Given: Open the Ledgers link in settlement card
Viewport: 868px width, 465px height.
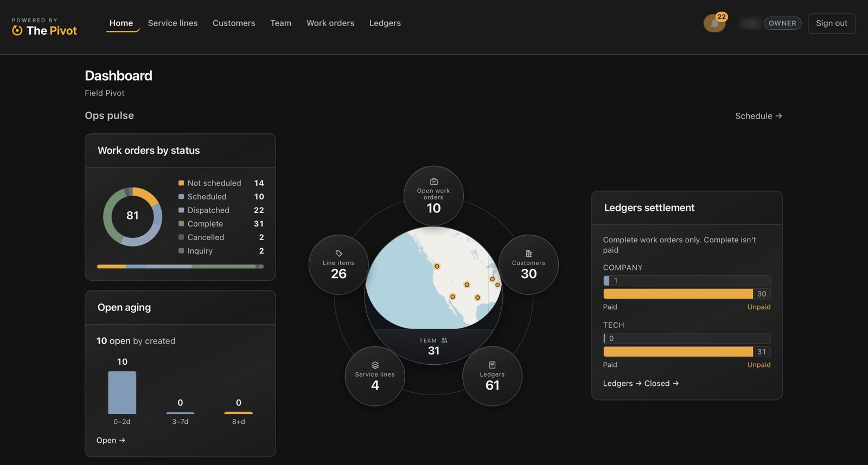Looking at the screenshot, I should point(622,384).
